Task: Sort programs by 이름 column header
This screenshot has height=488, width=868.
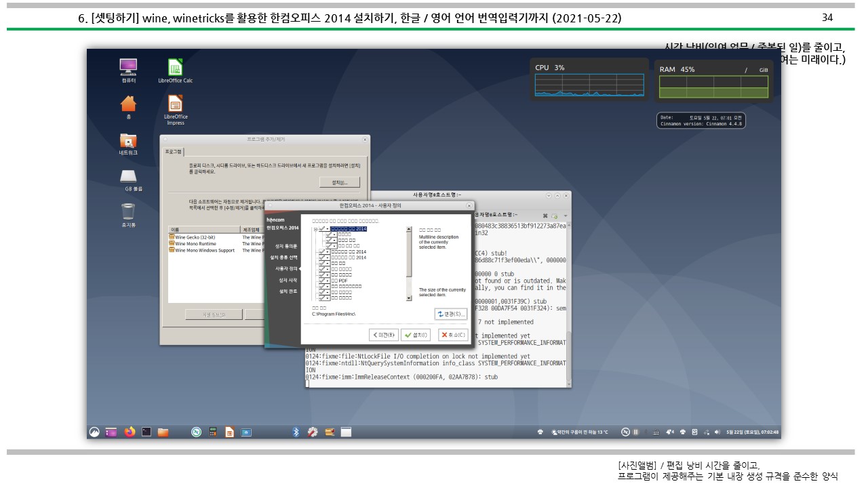Action: pyautogui.click(x=204, y=230)
